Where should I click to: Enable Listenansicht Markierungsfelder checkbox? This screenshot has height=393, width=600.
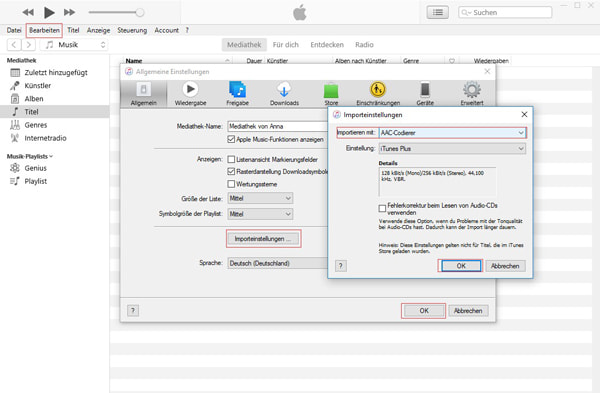pos(231,159)
